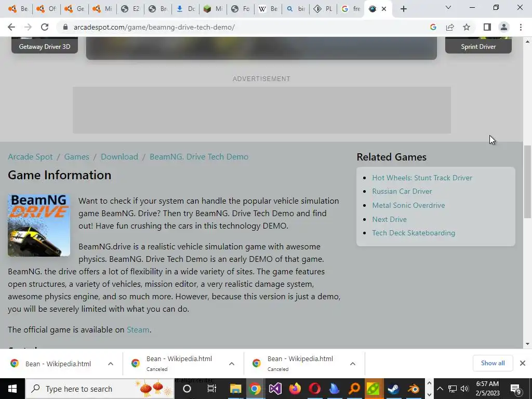532x399 pixels.
Task: Open the browser side panel
Action: pos(487,27)
